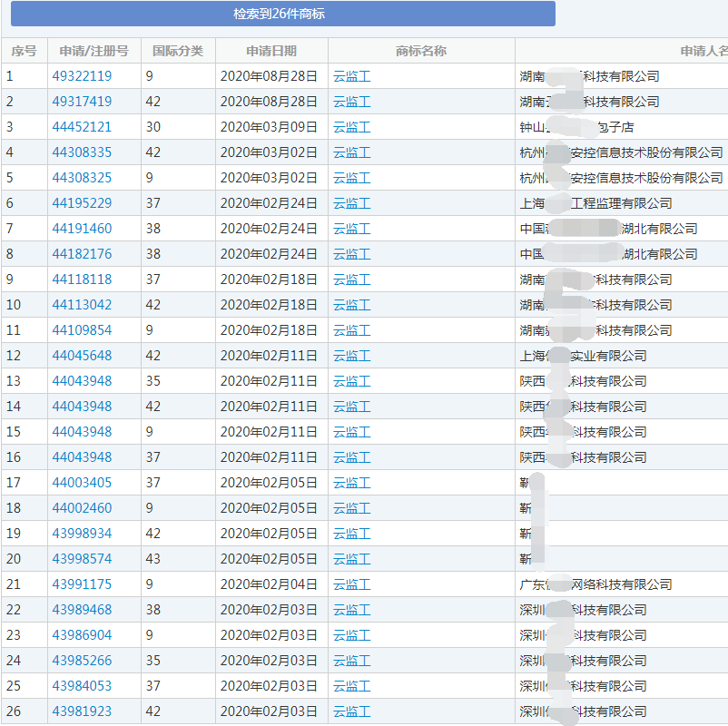Click the 国际分类 column header

point(179,51)
